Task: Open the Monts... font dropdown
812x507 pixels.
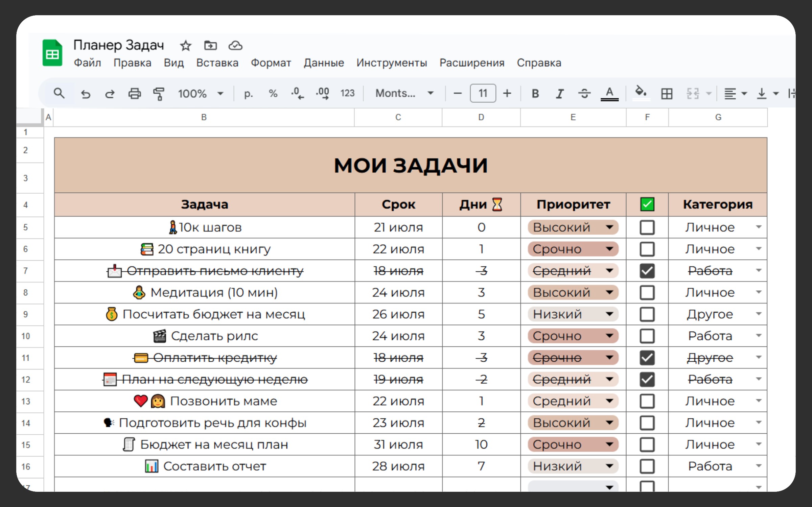Action: click(404, 93)
